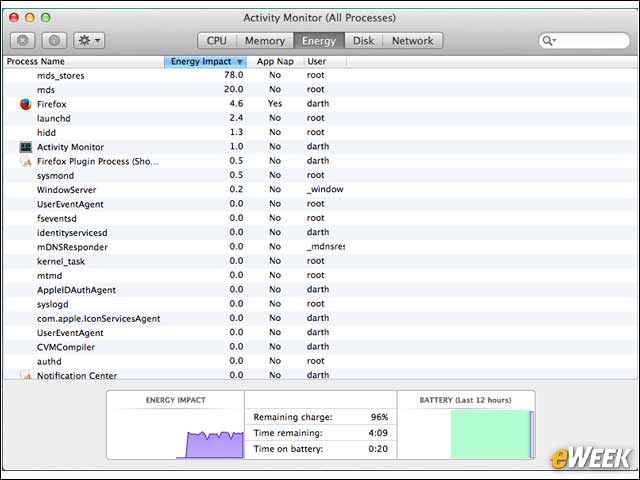Click the Time on battery 0:20 value
This screenshot has height=480, width=640.
(378, 449)
